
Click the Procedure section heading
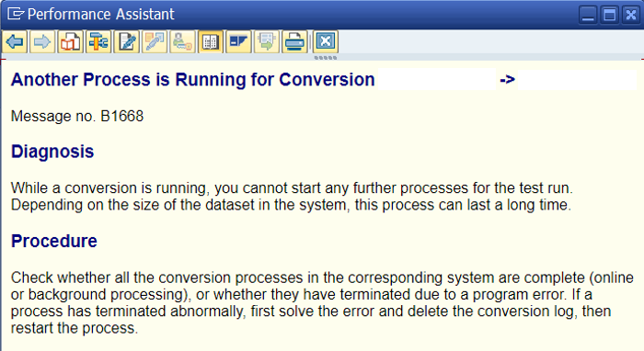(54, 241)
